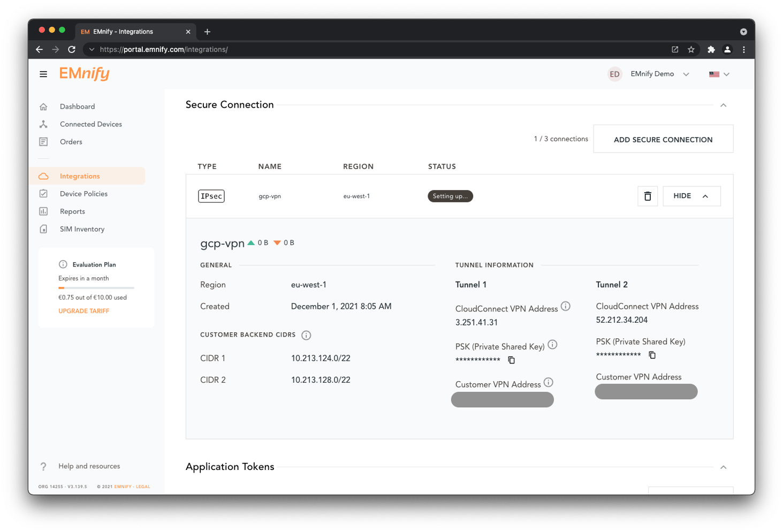Image resolution: width=783 pixels, height=532 pixels.
Task: Copy the Tunnel 1 PSK value
Action: click(511, 360)
